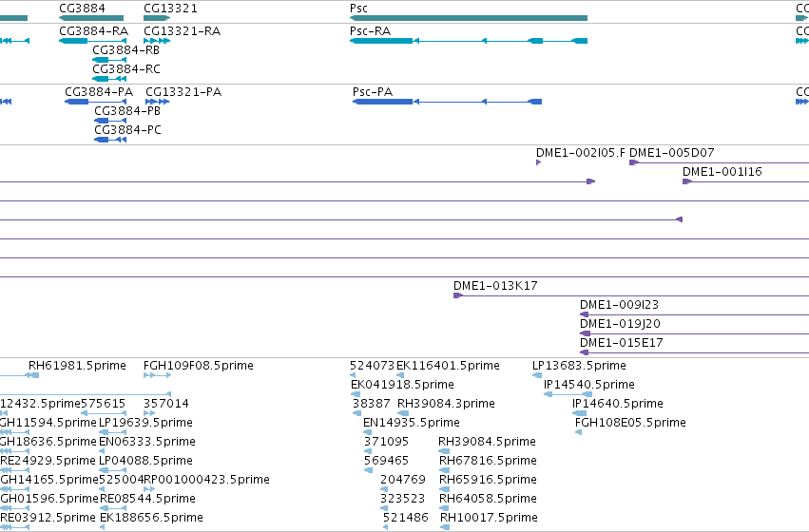Select the 569465 feature label
The image size is (809, 532).
[386, 461]
